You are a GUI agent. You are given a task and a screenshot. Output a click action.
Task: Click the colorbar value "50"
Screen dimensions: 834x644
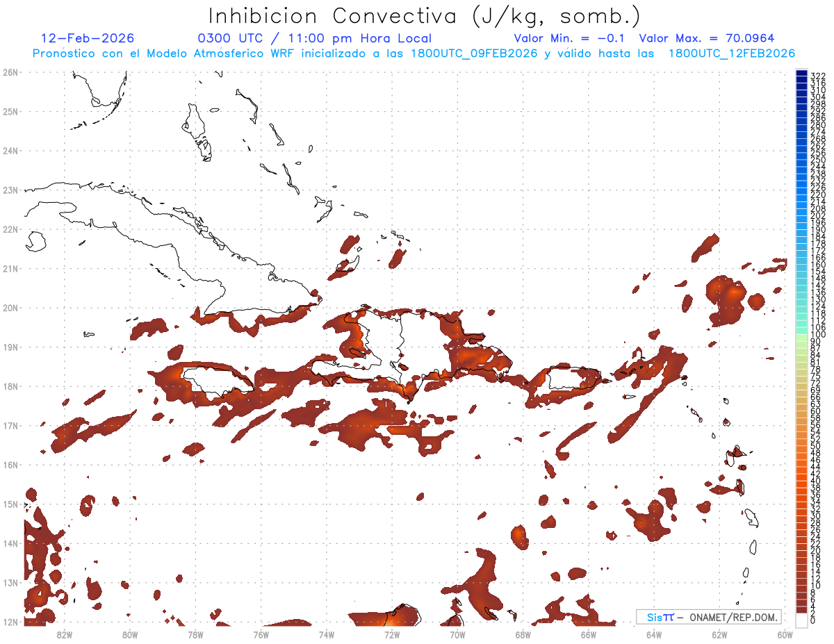(815, 446)
